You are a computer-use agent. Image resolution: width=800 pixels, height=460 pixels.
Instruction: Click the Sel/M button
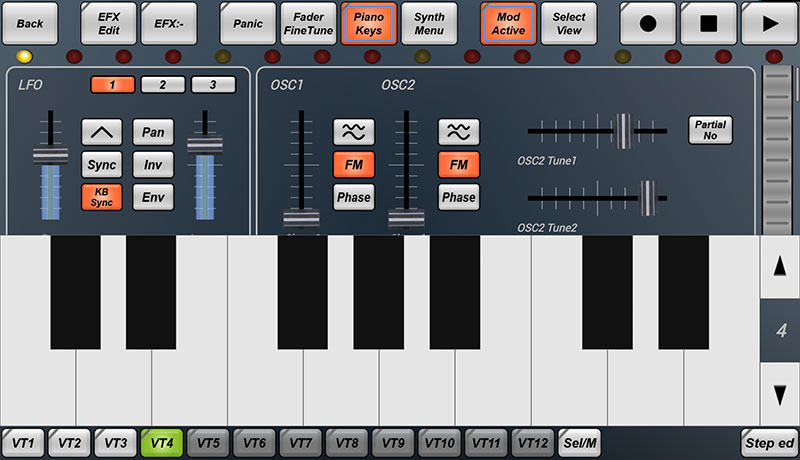pyautogui.click(x=580, y=443)
